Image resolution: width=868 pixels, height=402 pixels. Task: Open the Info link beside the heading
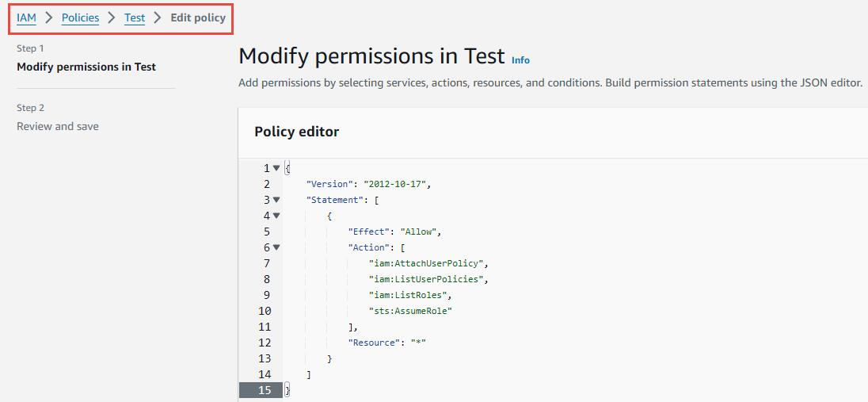pyautogui.click(x=520, y=60)
